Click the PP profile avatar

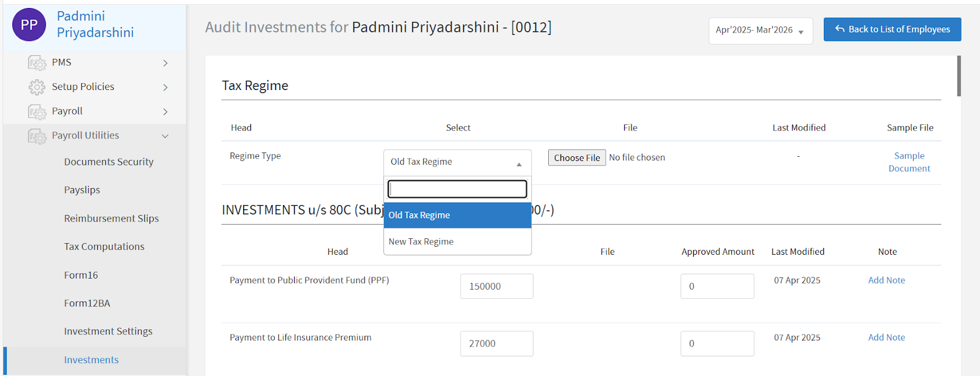29,24
